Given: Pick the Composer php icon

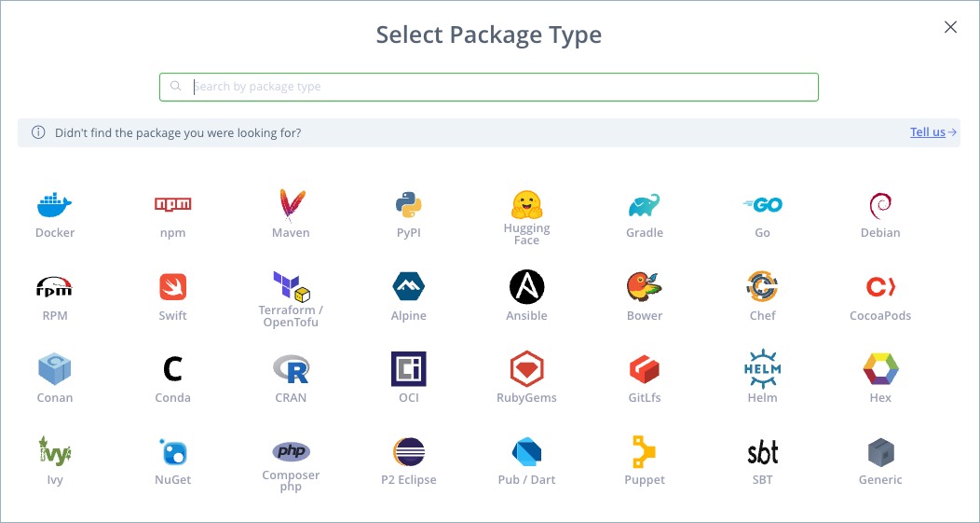Looking at the screenshot, I should pyautogui.click(x=292, y=451).
